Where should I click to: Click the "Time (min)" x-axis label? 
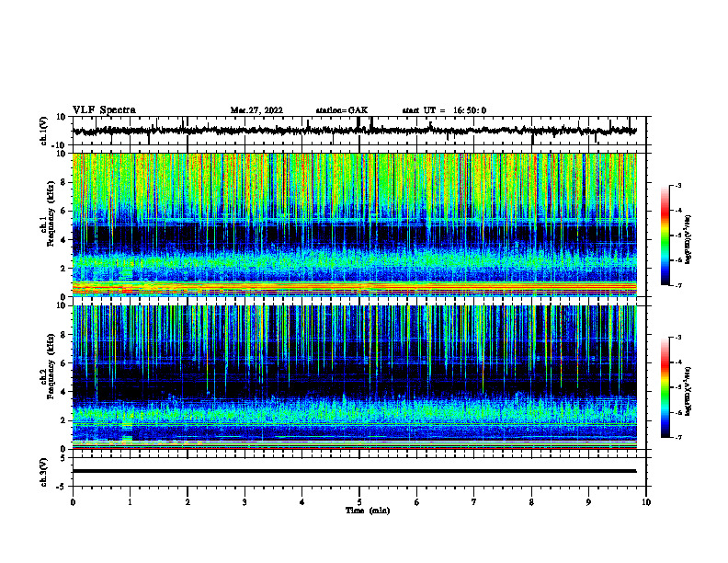point(368,511)
